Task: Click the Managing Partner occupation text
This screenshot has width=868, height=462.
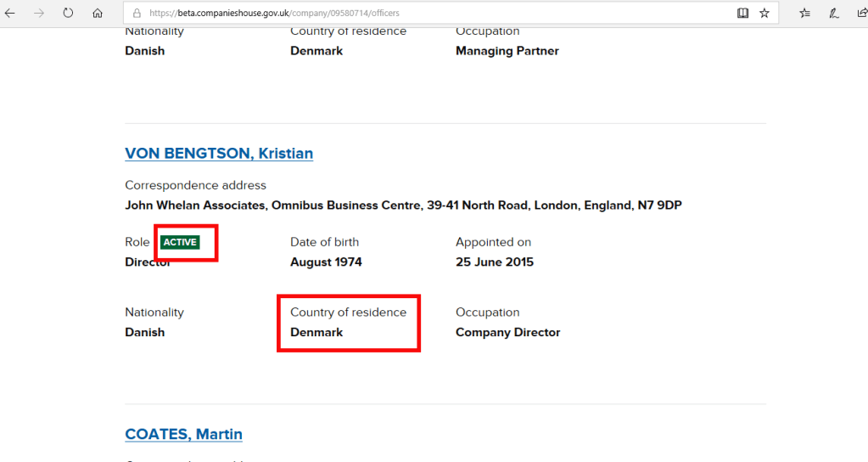Action: coord(507,51)
